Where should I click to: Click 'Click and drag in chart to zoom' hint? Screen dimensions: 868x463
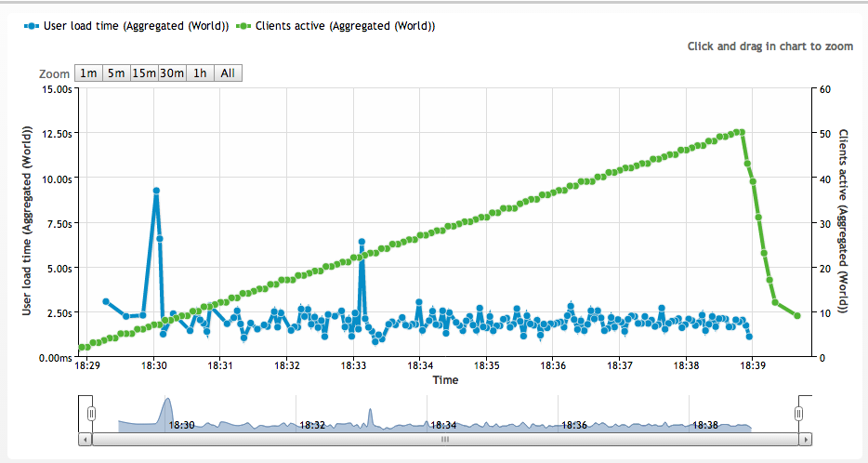(770, 46)
